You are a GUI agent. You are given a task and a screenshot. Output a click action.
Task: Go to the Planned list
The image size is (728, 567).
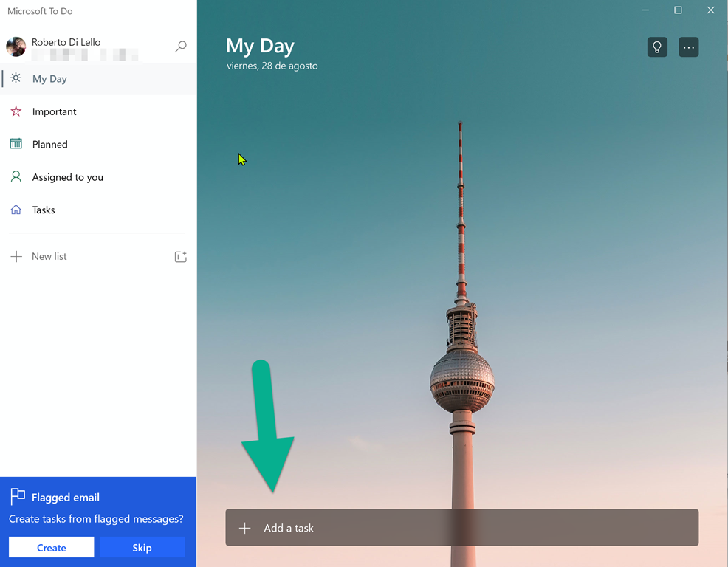coord(49,145)
